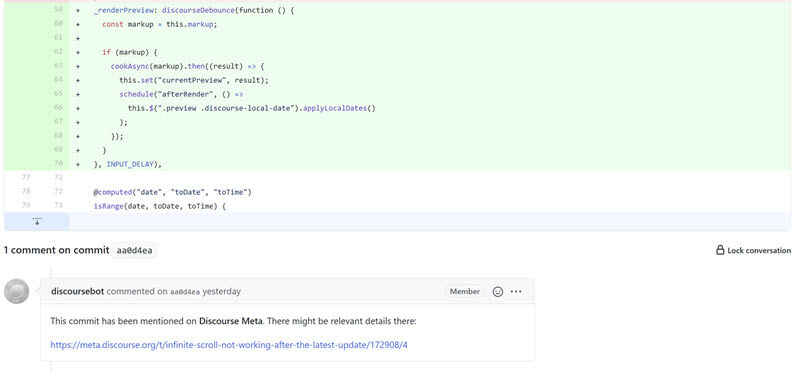Expand the diff down below line 73

pyautogui.click(x=37, y=222)
